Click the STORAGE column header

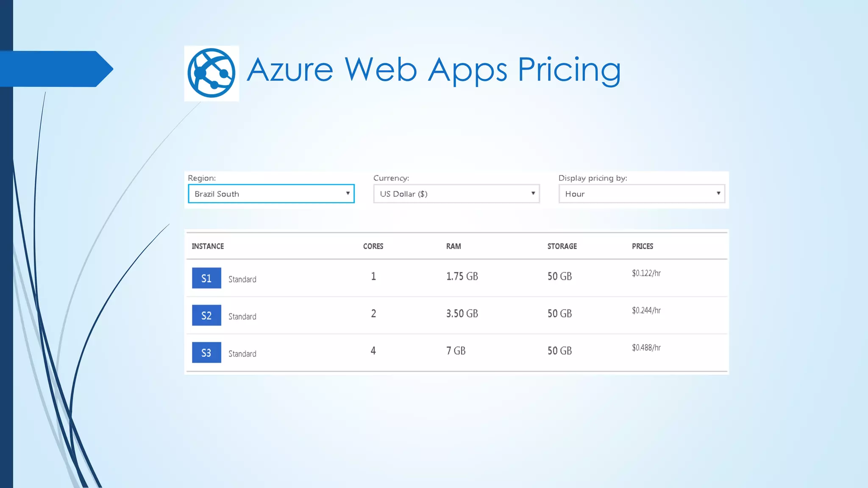coord(562,246)
